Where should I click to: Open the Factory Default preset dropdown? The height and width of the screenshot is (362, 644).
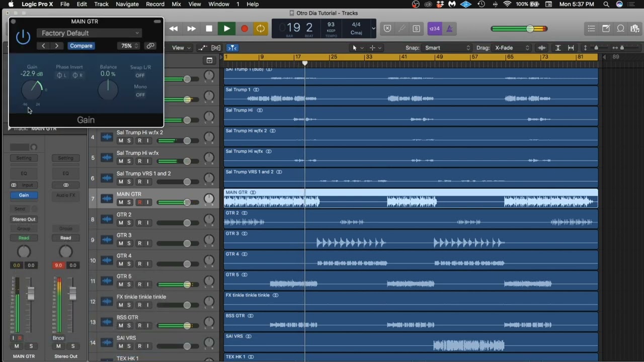click(90, 33)
